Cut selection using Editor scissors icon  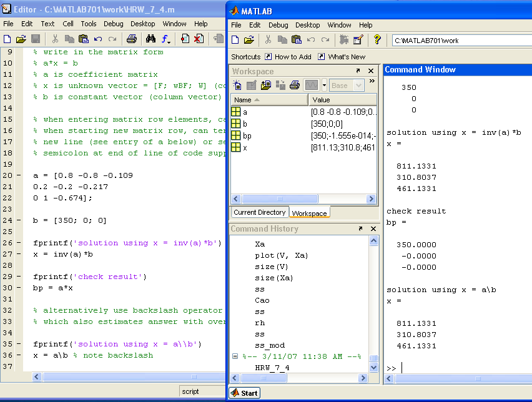click(55, 39)
